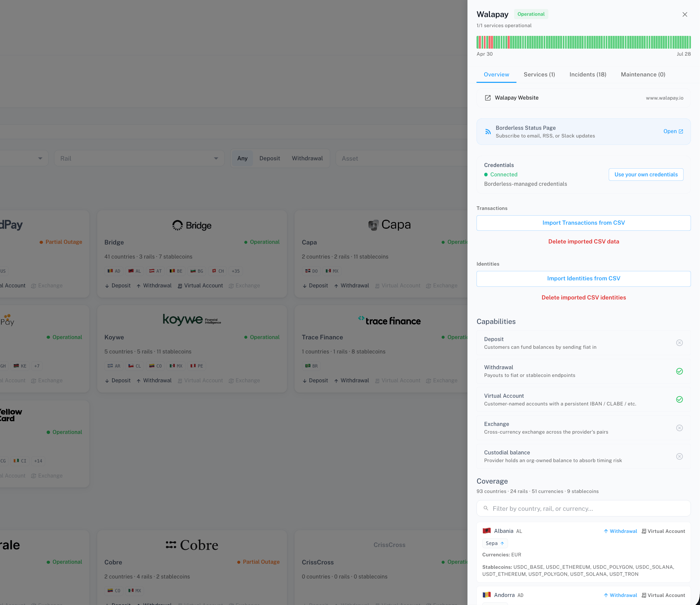Click the +35 countries chip on Bridge card
The height and width of the screenshot is (605, 700).
[x=236, y=271]
